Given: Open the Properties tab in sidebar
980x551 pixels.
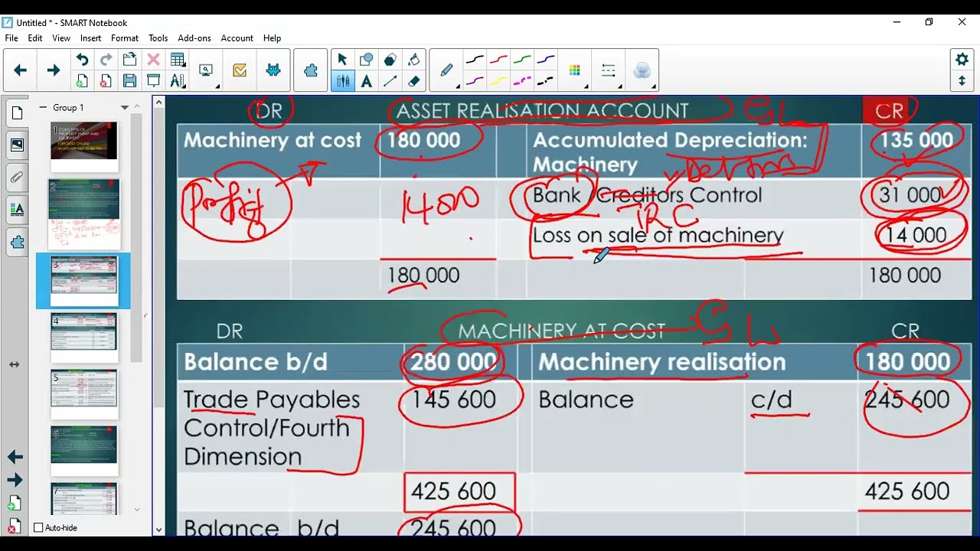Looking at the screenshot, I should point(17,210).
